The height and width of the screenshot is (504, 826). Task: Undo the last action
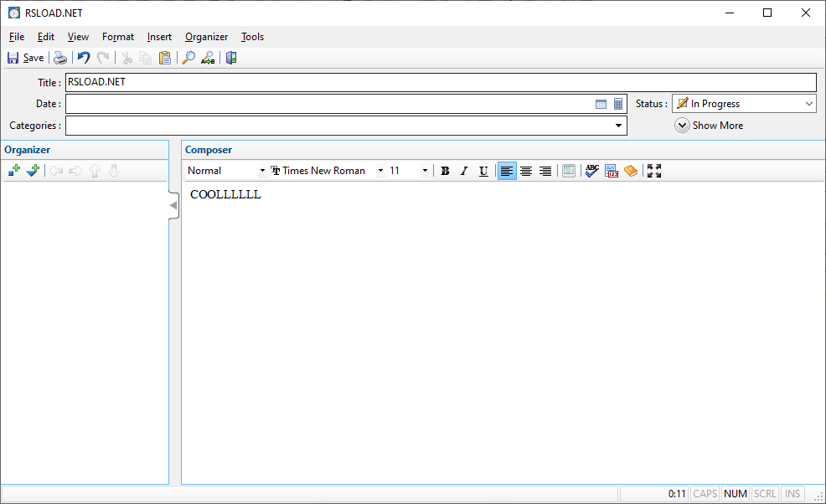click(84, 58)
